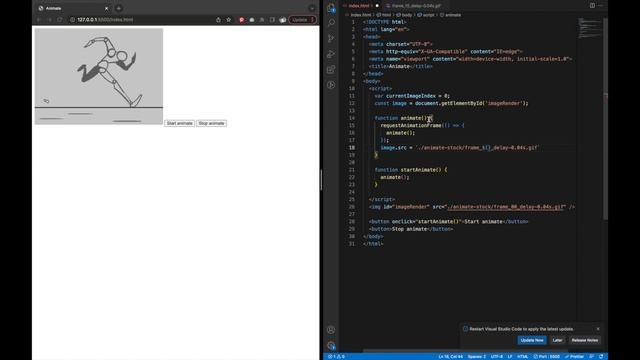640x360 pixels.
Task: Click the running figure animation image
Action: pyautogui.click(x=99, y=76)
